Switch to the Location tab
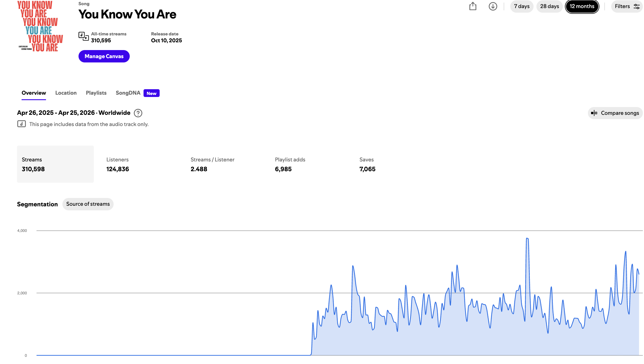This screenshot has height=364, width=644. (66, 93)
